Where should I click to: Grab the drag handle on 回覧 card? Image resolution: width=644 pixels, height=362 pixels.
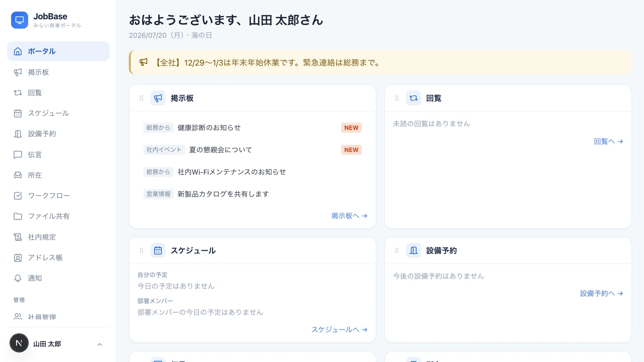(x=397, y=98)
